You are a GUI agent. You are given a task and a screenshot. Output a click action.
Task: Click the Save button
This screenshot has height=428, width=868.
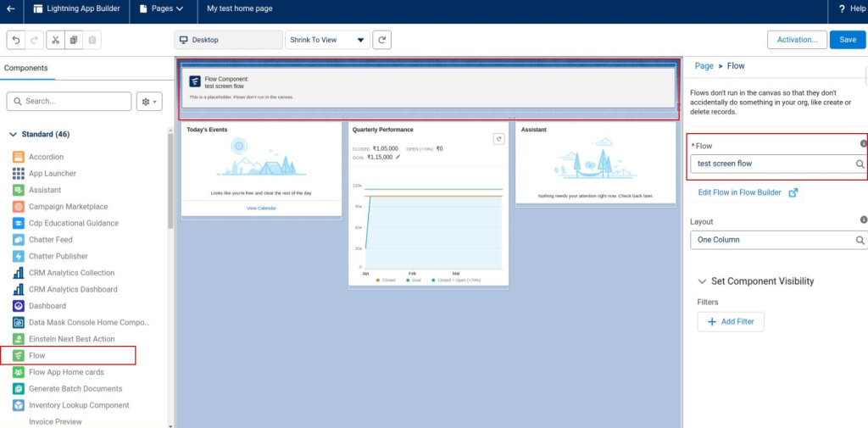(x=848, y=40)
